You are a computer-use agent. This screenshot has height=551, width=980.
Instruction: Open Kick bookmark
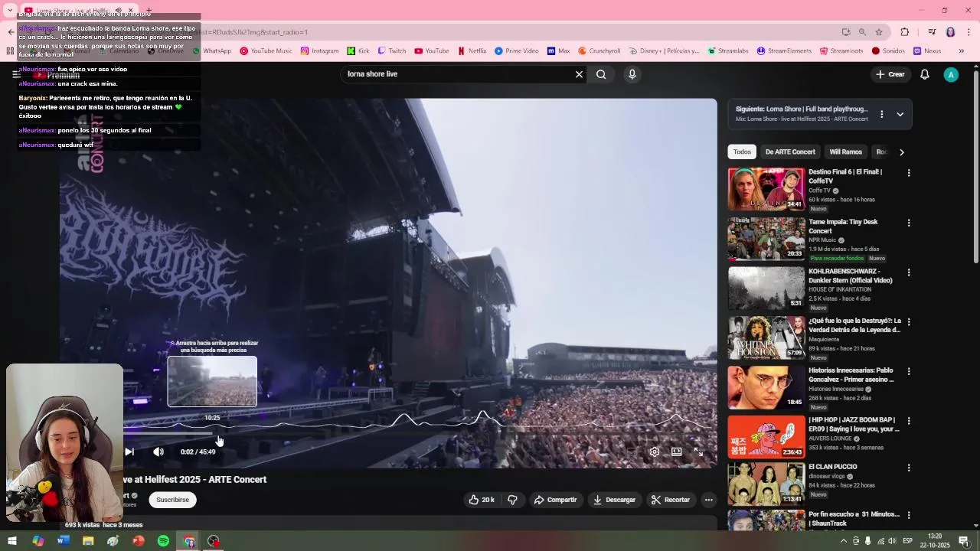click(x=358, y=51)
